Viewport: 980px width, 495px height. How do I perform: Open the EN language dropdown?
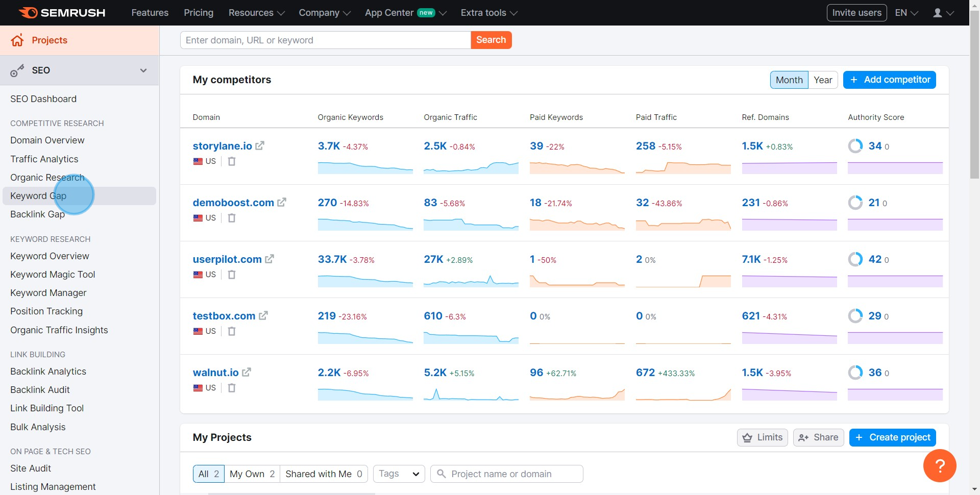pos(906,13)
